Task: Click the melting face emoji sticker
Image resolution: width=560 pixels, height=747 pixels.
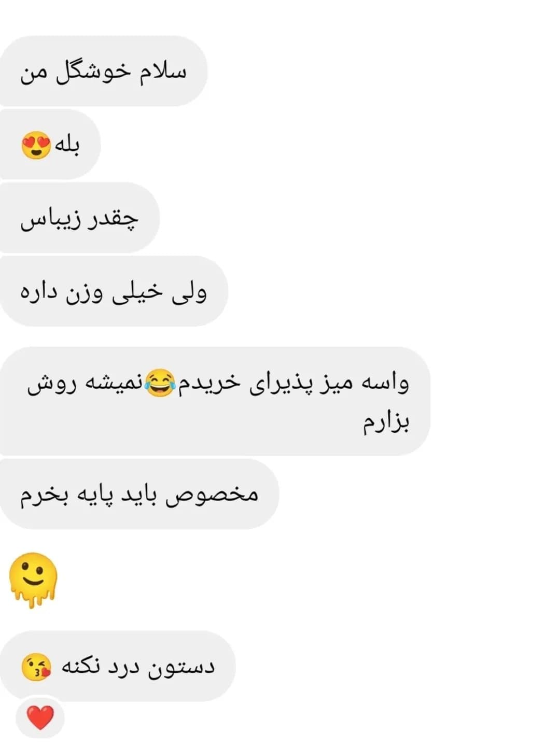Action: pos(33,580)
